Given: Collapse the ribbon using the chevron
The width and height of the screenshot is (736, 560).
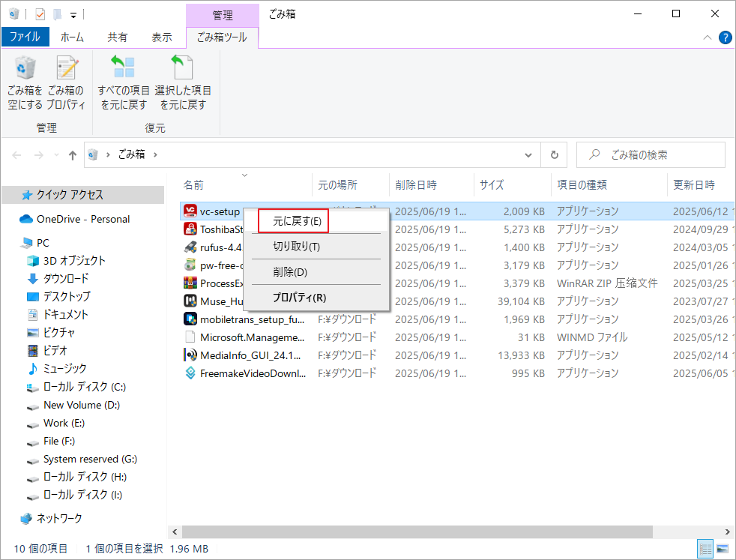Looking at the screenshot, I should point(708,37).
